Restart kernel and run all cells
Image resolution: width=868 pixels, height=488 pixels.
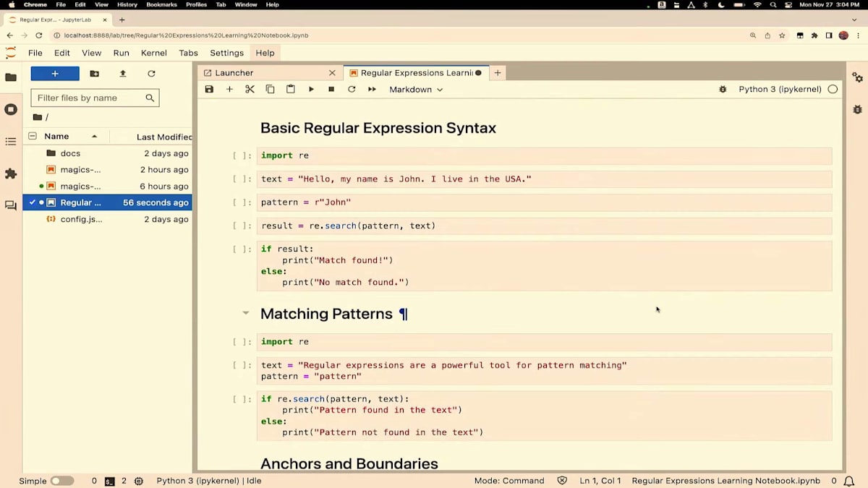(372, 90)
